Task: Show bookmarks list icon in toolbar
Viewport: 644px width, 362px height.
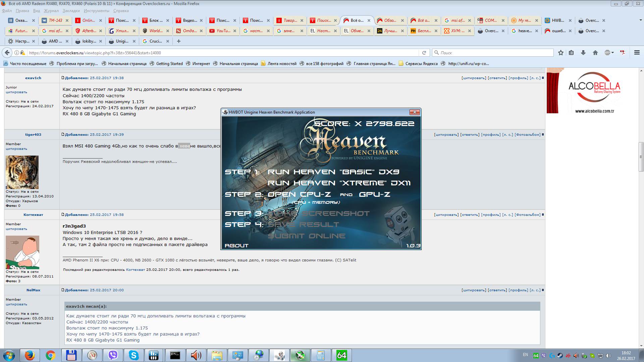Action: (572, 53)
